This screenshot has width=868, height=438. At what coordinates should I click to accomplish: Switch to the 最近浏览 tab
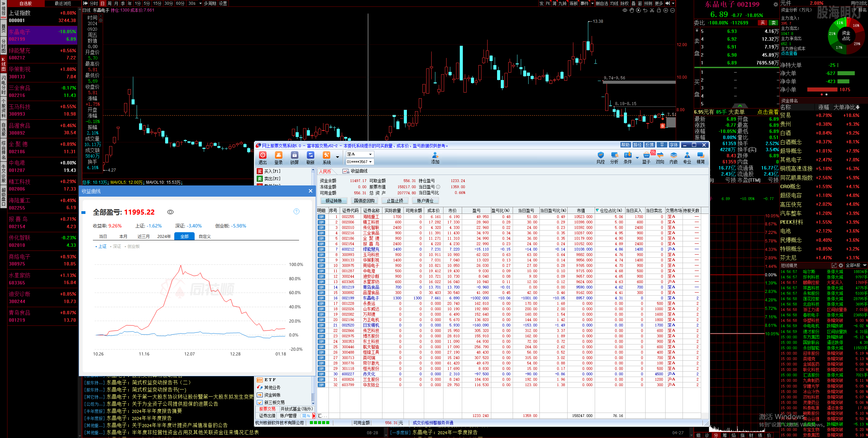tap(63, 3)
